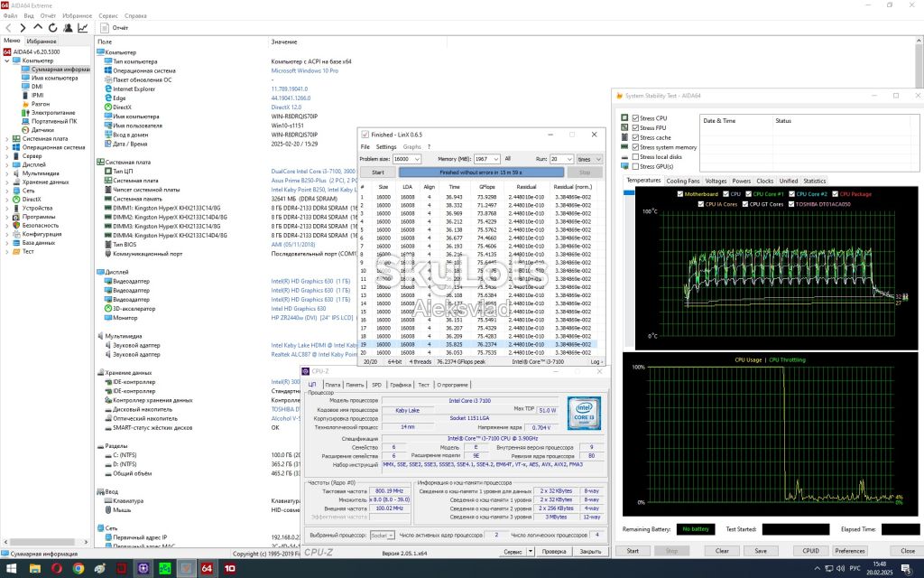Open the LinX Run count dropdown
Screen dimensions: 924x578
tap(569, 159)
